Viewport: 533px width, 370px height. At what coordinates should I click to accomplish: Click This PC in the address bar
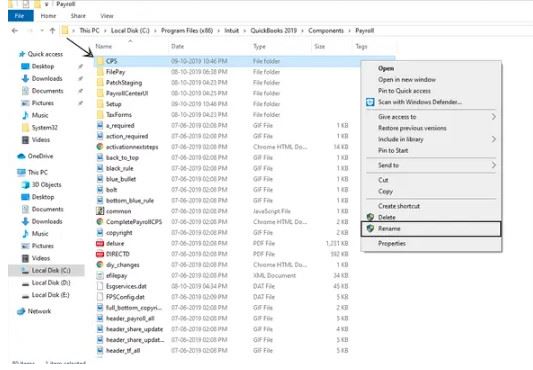click(x=89, y=31)
